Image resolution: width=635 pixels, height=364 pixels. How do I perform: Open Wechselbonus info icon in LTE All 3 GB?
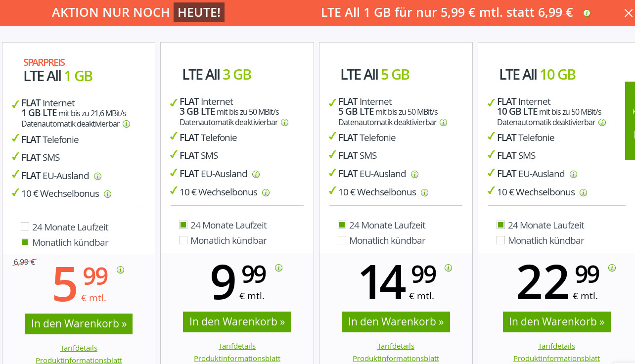click(266, 192)
